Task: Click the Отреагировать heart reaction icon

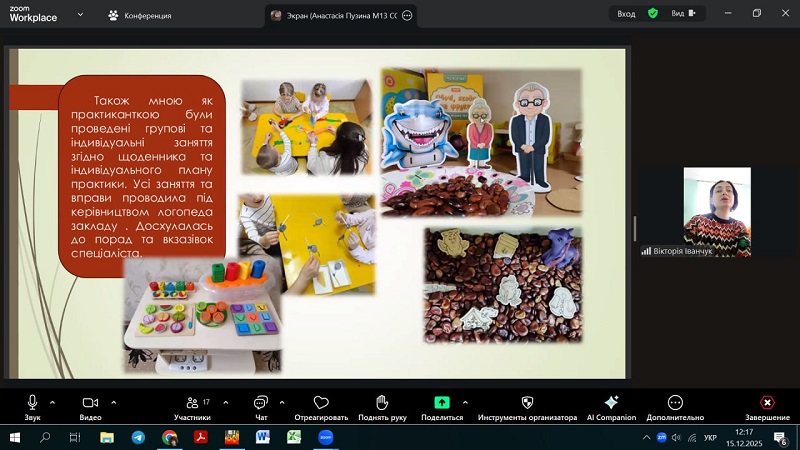Action: pos(321,405)
